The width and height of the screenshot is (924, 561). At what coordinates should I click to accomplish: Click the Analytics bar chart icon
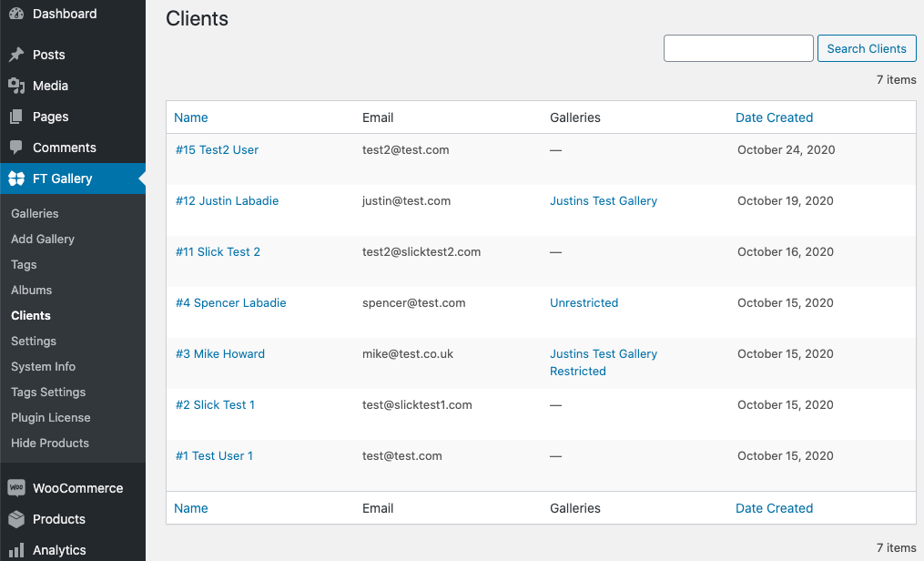16,550
